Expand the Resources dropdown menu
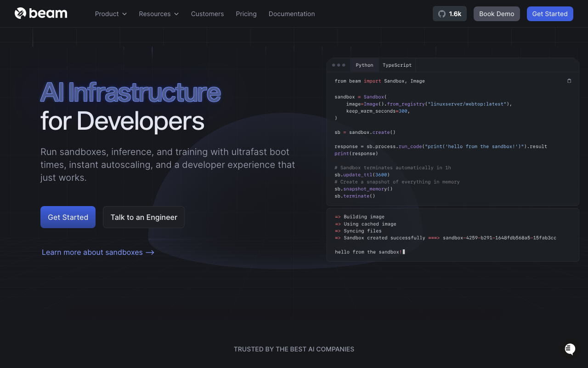 pos(158,14)
